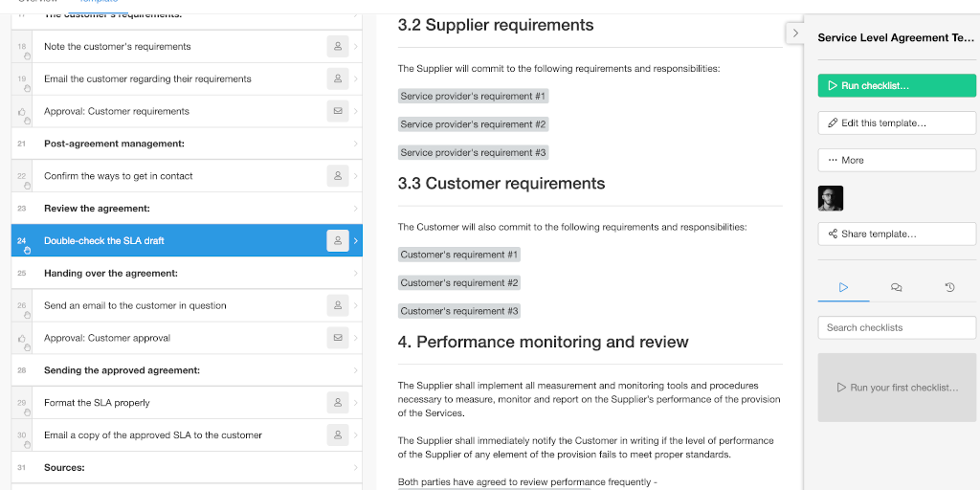Viewport: 980px width, 490px height.
Task: Expand Post-agreement management row chevron
Action: click(356, 144)
